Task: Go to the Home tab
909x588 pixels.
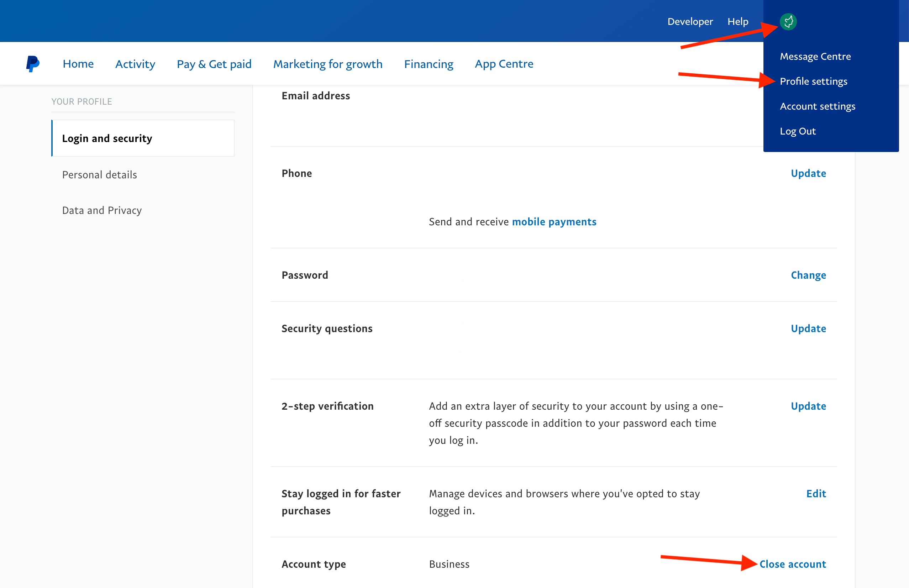Action: pos(78,64)
